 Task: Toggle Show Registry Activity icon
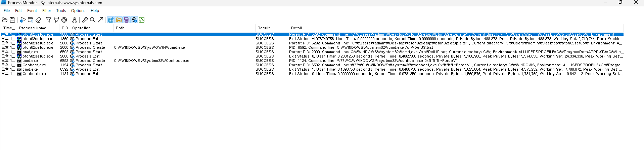111,20
